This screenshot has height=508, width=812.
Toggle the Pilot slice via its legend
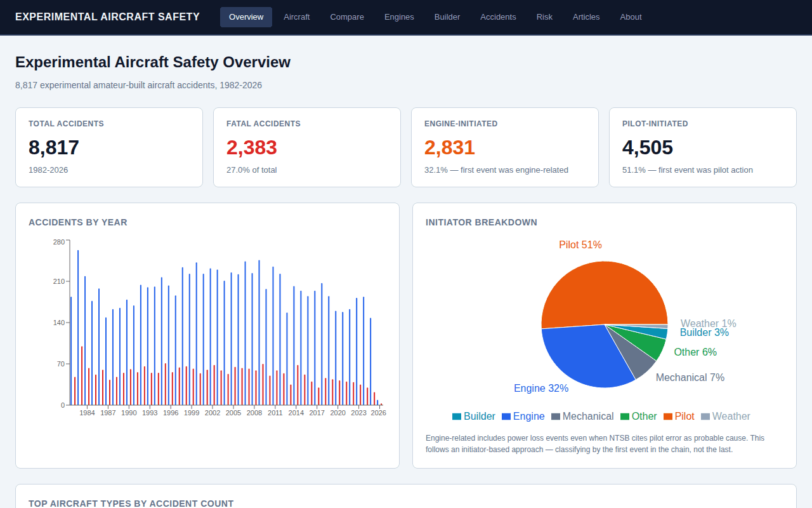click(x=679, y=416)
